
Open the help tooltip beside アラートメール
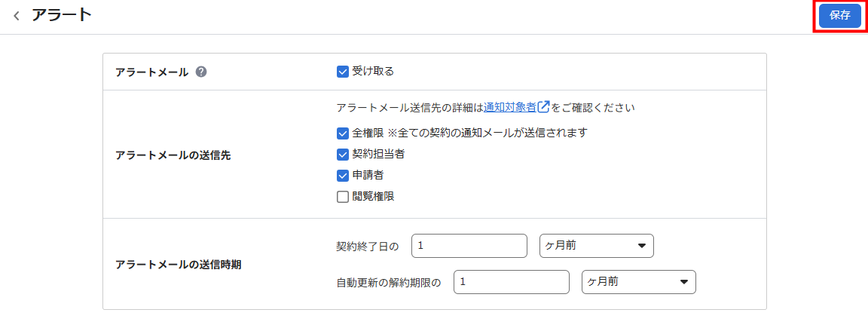click(x=201, y=72)
